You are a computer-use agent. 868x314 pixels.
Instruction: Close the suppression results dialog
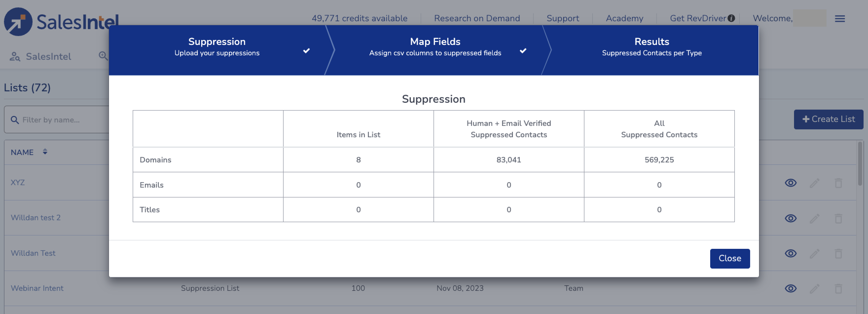pos(730,258)
